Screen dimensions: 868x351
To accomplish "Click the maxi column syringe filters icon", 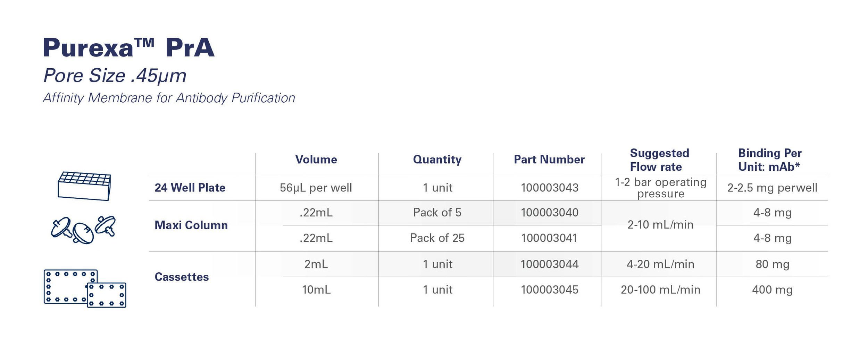I will coord(83,230).
